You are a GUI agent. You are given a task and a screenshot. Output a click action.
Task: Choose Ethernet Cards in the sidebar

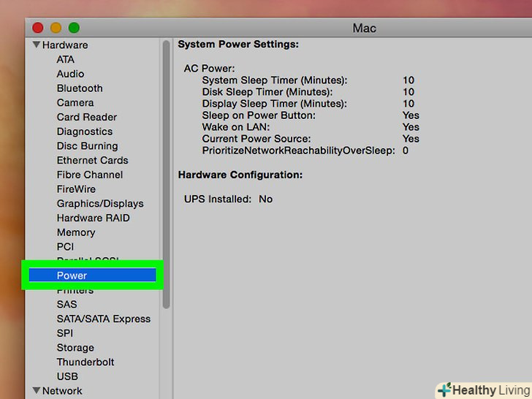click(x=92, y=160)
